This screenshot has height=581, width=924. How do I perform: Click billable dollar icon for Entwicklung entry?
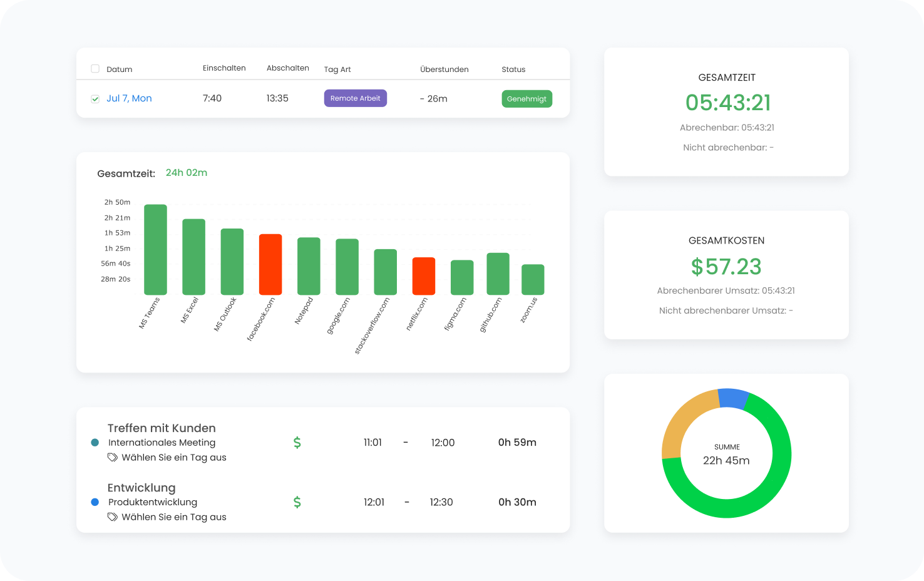(297, 502)
